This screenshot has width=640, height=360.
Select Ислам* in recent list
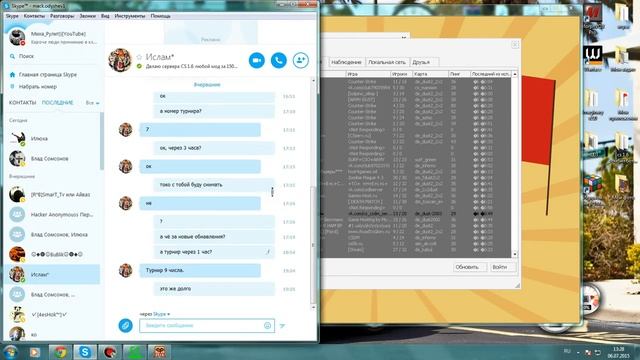coord(52,274)
